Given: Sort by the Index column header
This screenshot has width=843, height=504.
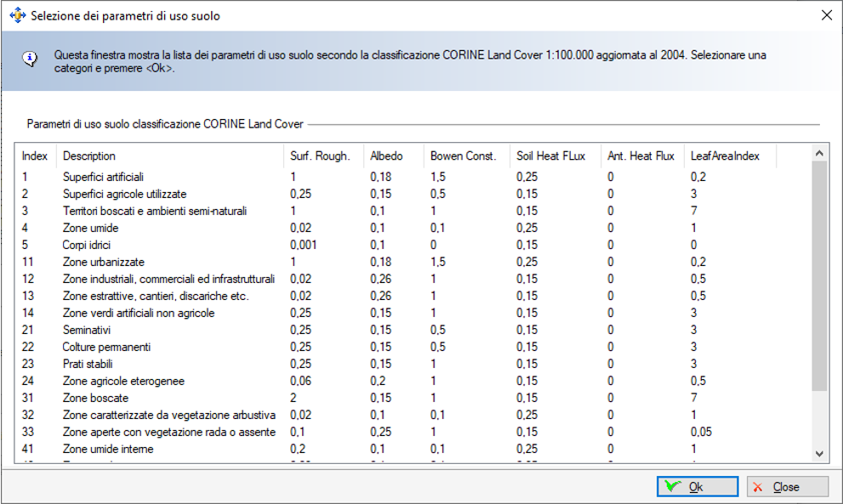Looking at the screenshot, I should pos(35,156).
